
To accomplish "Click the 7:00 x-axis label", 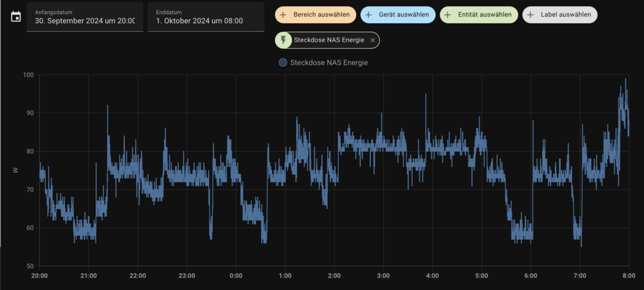I will [580, 276].
